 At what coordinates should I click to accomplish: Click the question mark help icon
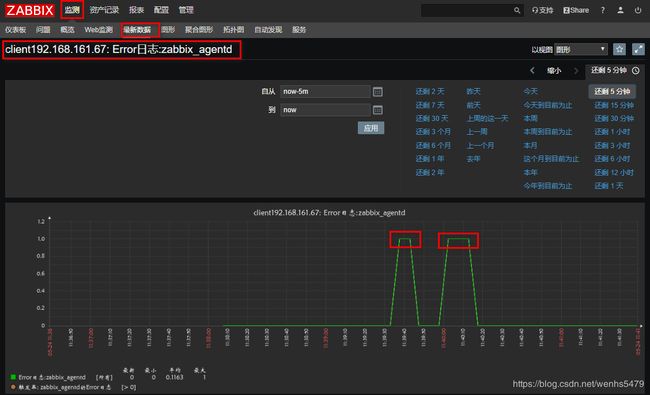point(603,10)
